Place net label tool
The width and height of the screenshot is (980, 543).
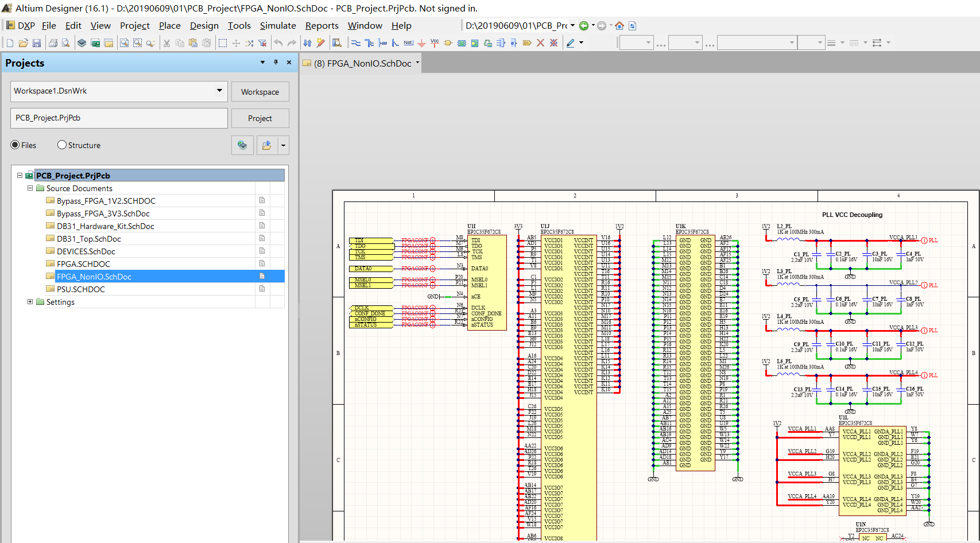click(408, 43)
